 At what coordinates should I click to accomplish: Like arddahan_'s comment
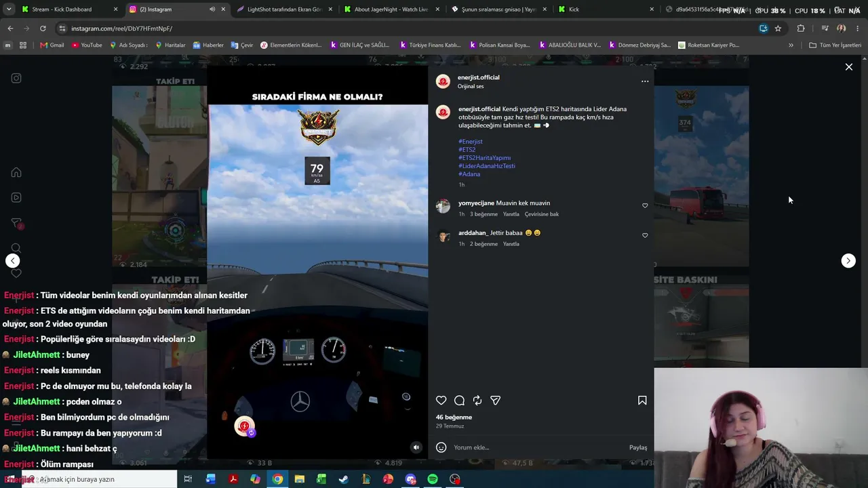(x=645, y=235)
